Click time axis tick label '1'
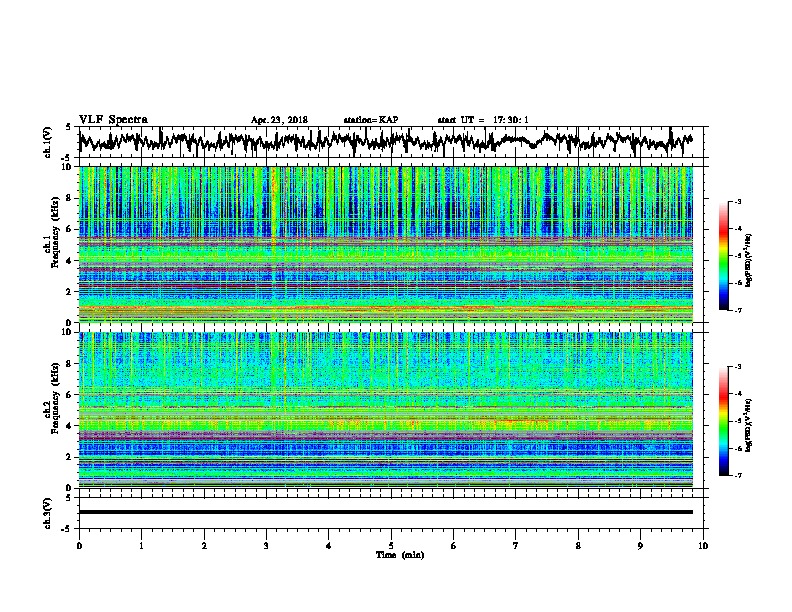This screenshot has width=792, height=612. (141, 546)
